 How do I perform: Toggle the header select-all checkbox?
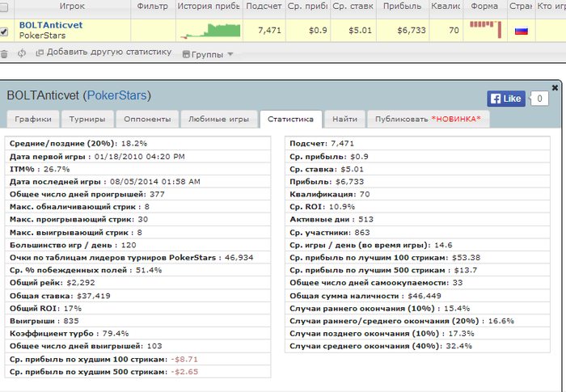(3, 7)
